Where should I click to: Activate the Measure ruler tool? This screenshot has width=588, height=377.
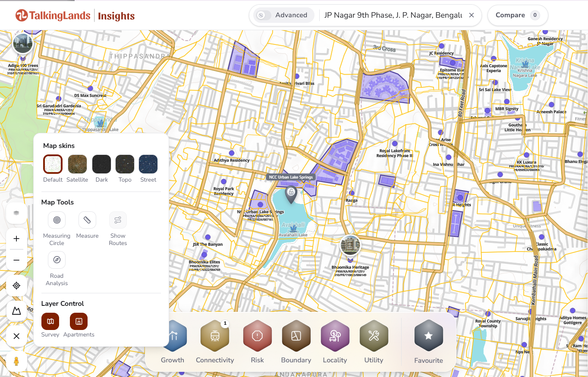[x=87, y=220]
